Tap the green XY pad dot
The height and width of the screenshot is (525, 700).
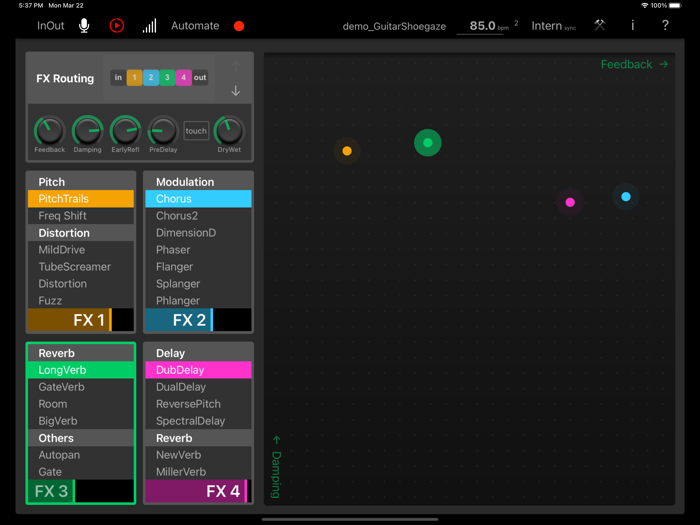428,143
